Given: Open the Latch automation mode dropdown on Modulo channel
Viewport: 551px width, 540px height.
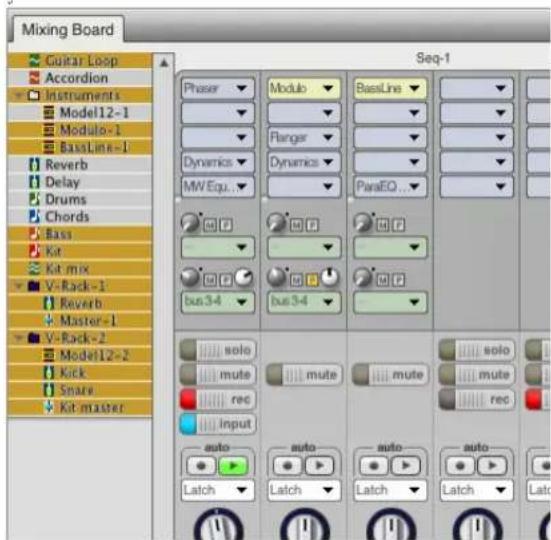Looking at the screenshot, I should click(x=304, y=490).
